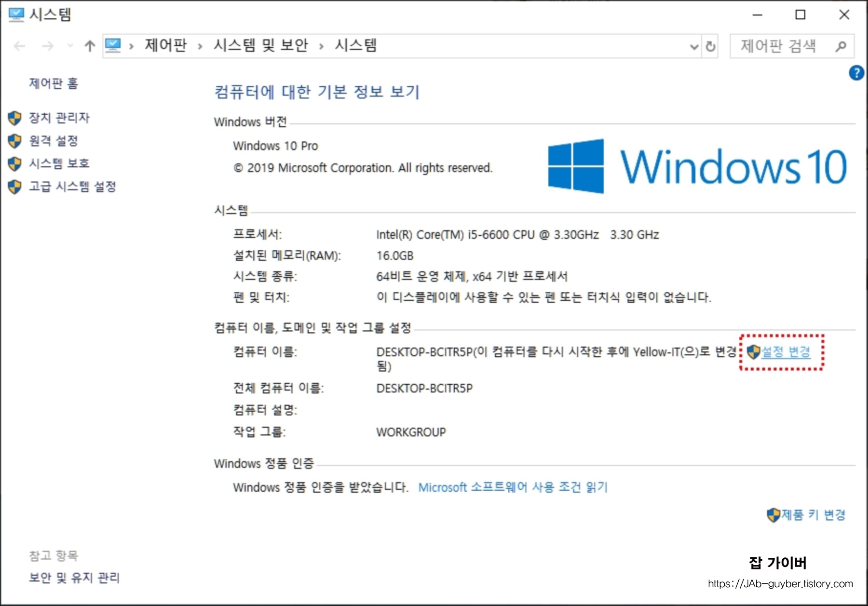Click shield icon beside 장치 관리자
868x606 pixels.
click(15, 118)
